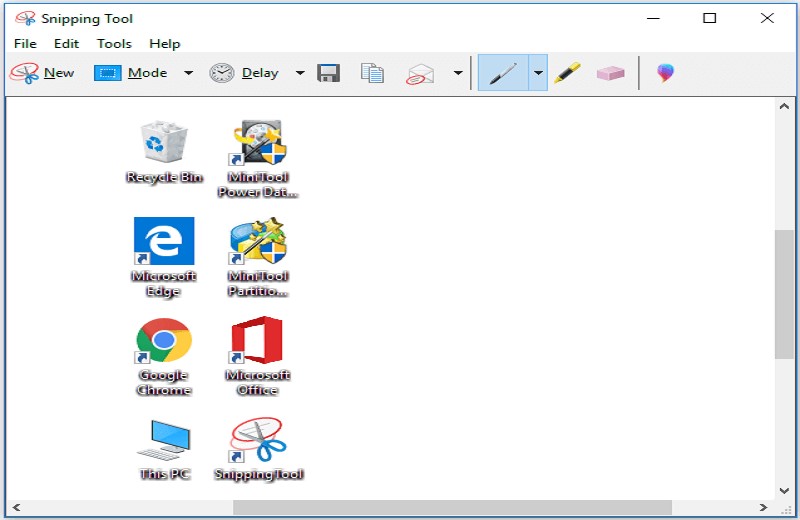Click the MiniTool Power Data icon
800x520 pixels.
pyautogui.click(x=258, y=142)
